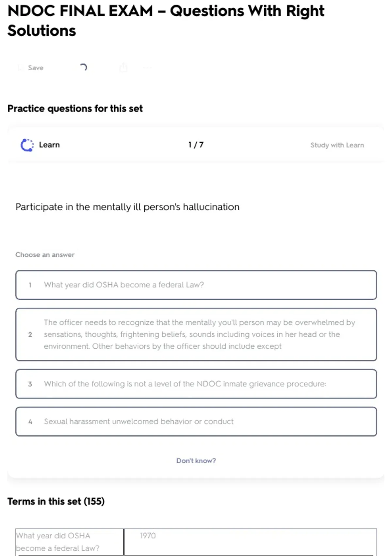Click the "What year did OSHA" term cell
This screenshot has width=392, height=556.
[x=69, y=542]
